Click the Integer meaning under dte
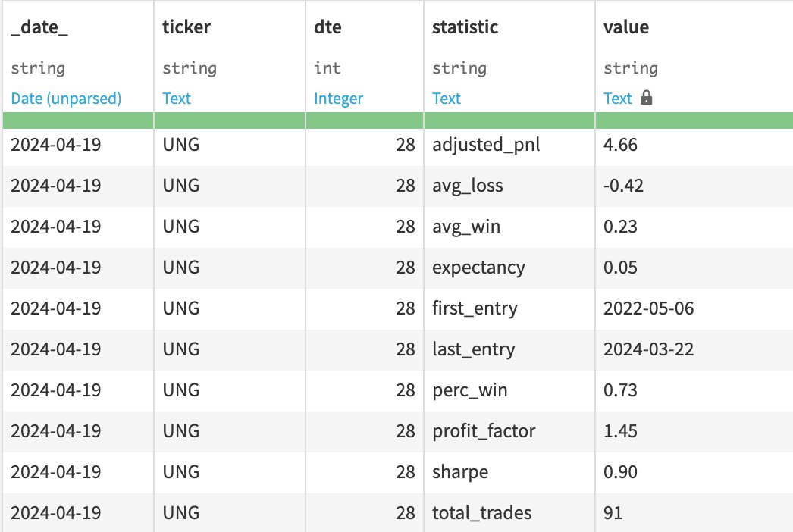Viewport: 793px width, 532px height. click(x=338, y=99)
